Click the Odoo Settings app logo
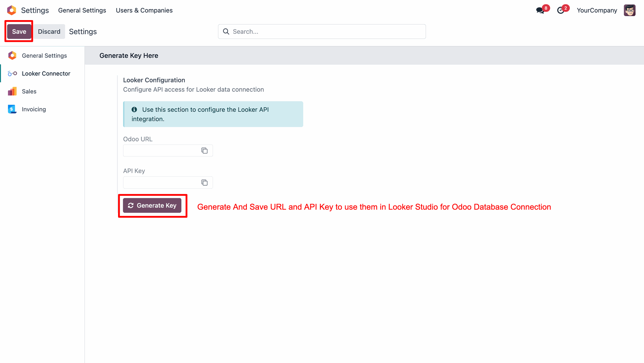This screenshot has width=644, height=363. 12,10
